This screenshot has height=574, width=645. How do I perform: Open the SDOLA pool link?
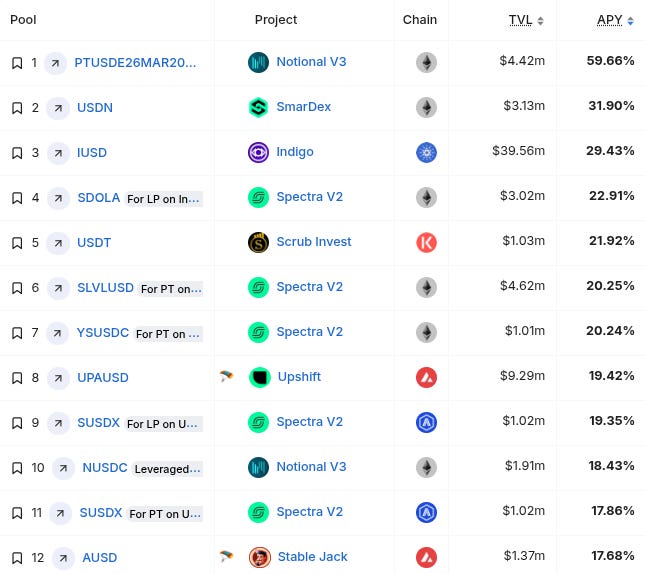99,198
